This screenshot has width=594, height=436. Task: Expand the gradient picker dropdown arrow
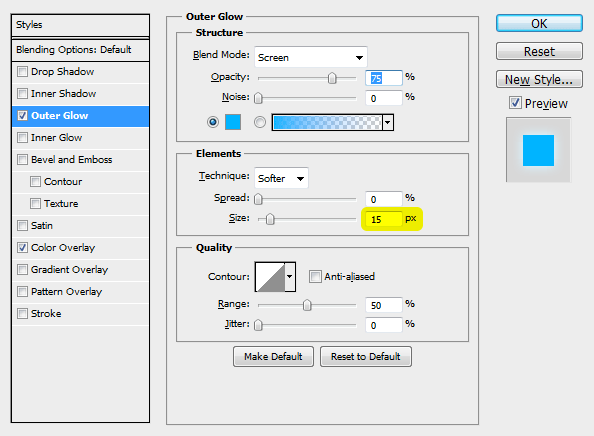point(388,122)
